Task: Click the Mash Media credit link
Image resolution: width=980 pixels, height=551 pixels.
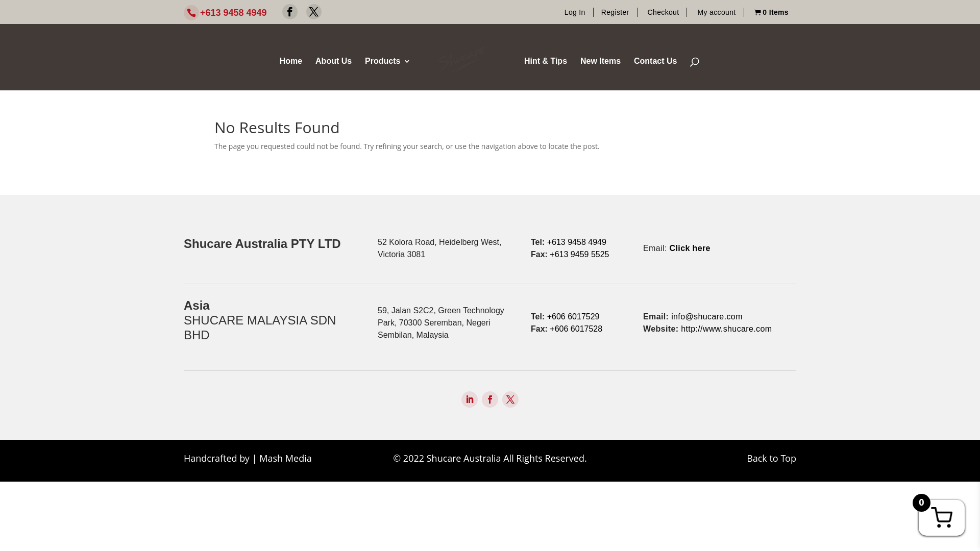Action: [285, 458]
